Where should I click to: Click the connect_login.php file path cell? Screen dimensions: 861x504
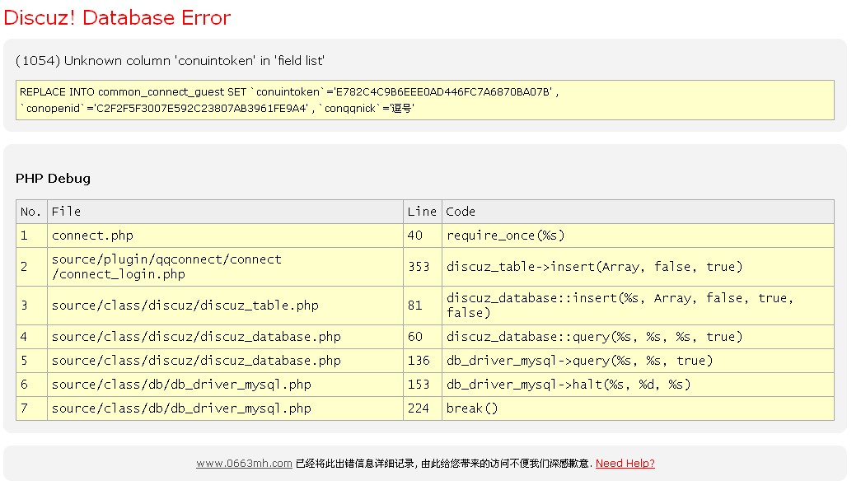[x=225, y=267]
